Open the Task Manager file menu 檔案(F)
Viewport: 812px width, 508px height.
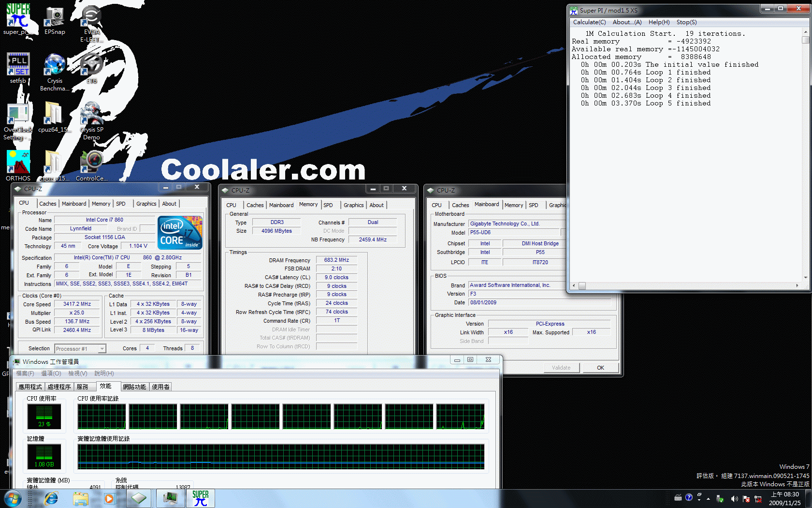coord(25,374)
